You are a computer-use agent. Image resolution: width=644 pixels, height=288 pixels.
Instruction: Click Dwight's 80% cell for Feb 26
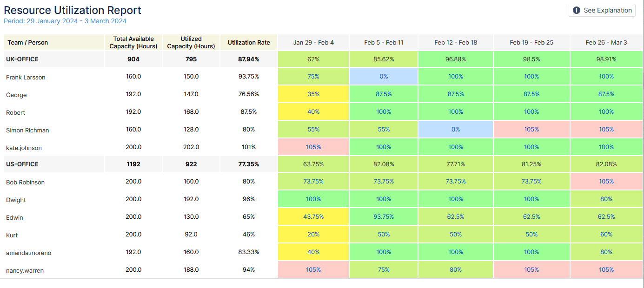point(606,199)
